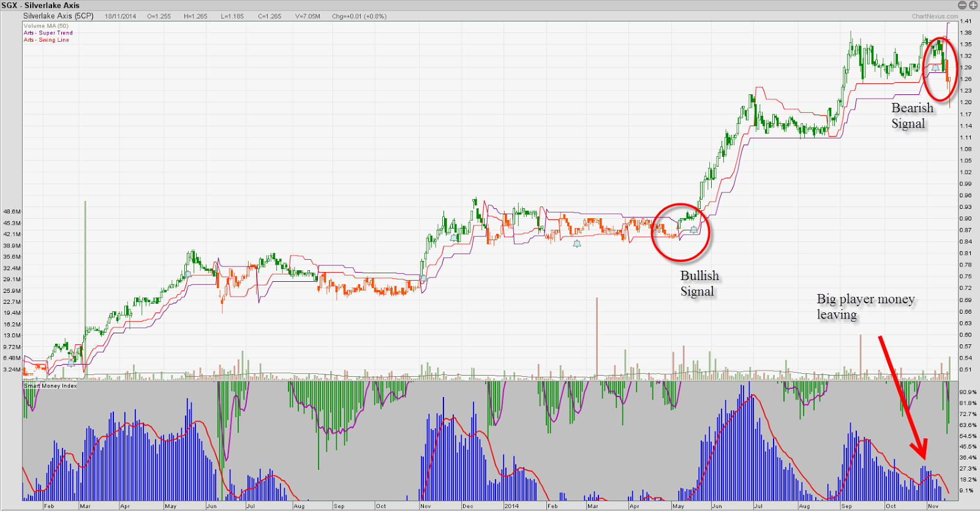Click the "0.51" price axis label

click(x=966, y=369)
